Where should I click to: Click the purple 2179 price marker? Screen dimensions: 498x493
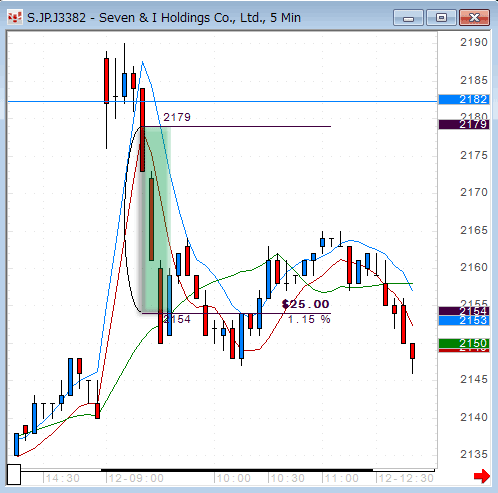[x=464, y=125]
